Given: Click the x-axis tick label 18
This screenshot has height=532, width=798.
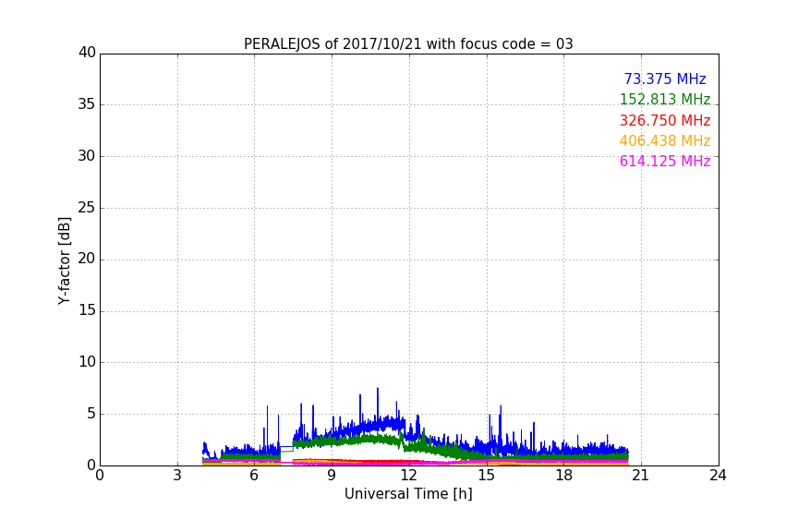Looking at the screenshot, I should pos(563,476).
